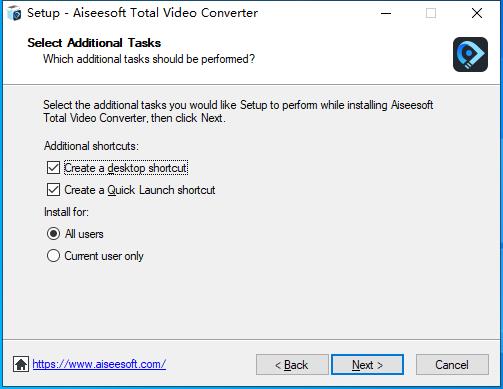The width and height of the screenshot is (503, 389).
Task: Cancel the setup wizard
Action: [452, 365]
